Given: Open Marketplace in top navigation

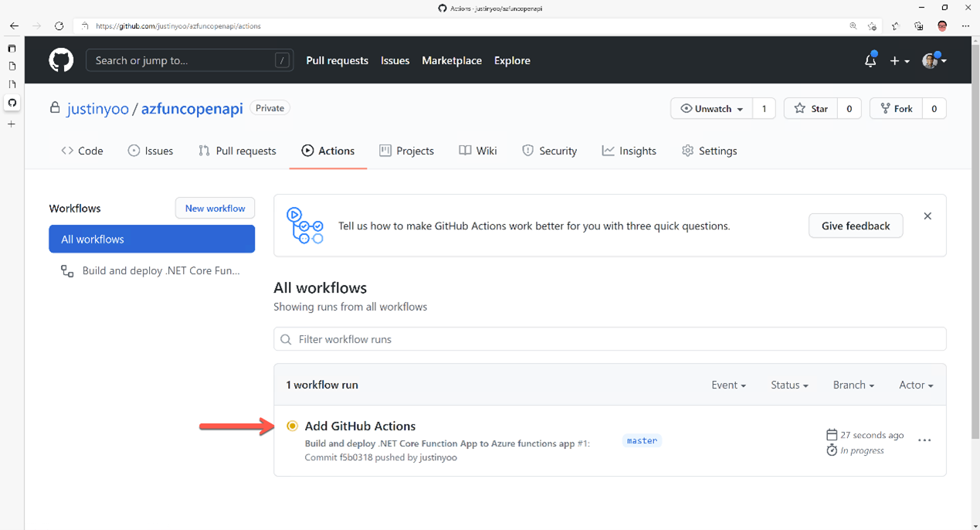Looking at the screenshot, I should (452, 60).
